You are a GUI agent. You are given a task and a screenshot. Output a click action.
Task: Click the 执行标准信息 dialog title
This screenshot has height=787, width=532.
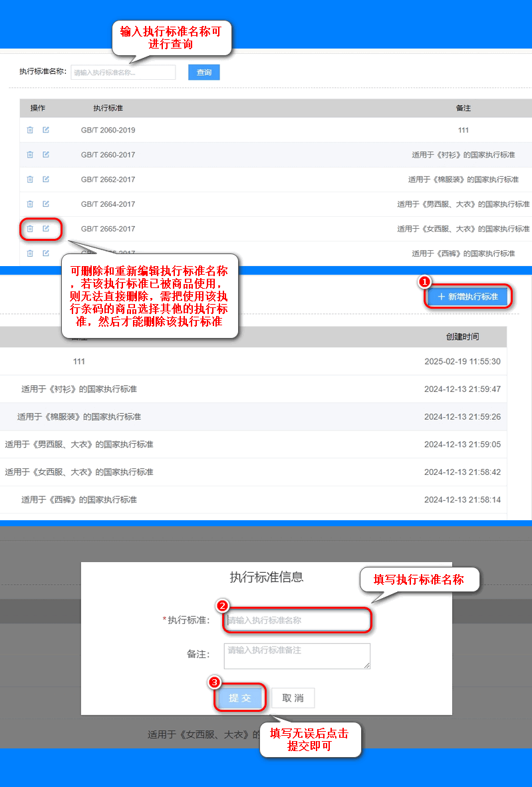tap(267, 577)
